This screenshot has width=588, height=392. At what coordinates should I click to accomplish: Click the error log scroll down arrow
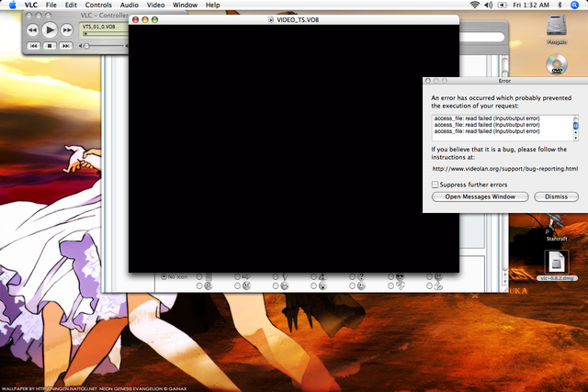pos(576,139)
